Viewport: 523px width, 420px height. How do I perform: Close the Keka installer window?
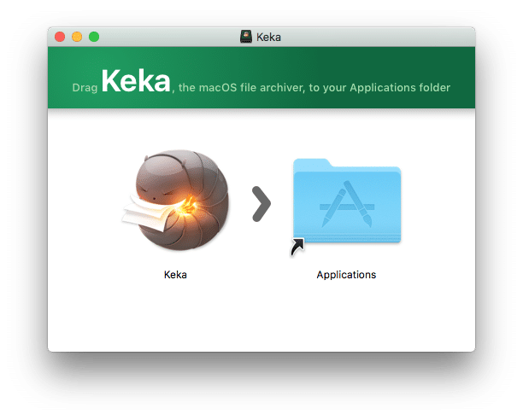(x=60, y=37)
